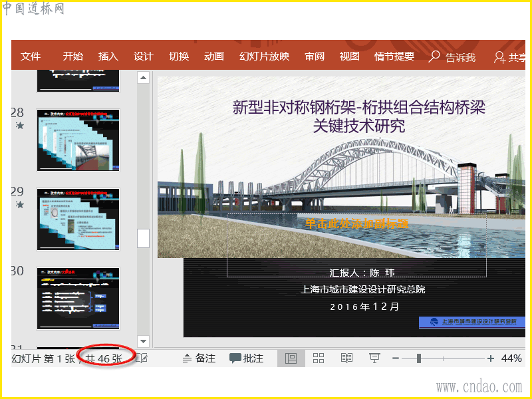532x399 pixels.
Task: Switch to Reading view icon
Action: [x=346, y=358]
